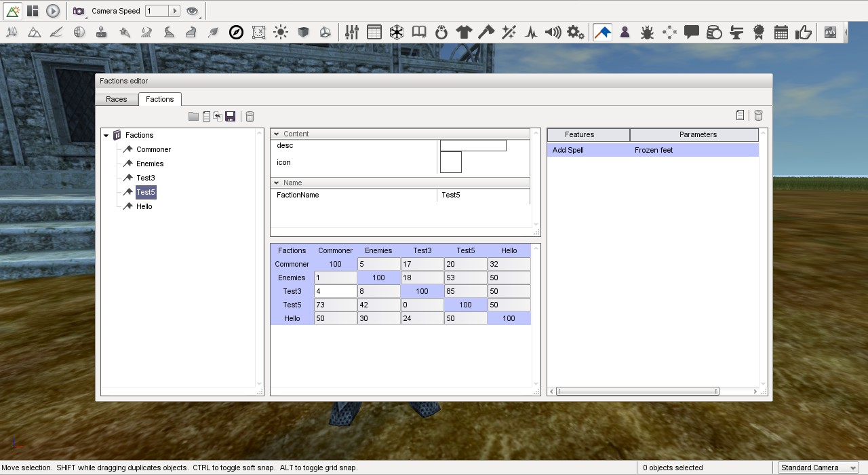
Task: Click the speech bubble dialog editor icon
Action: tap(691, 32)
